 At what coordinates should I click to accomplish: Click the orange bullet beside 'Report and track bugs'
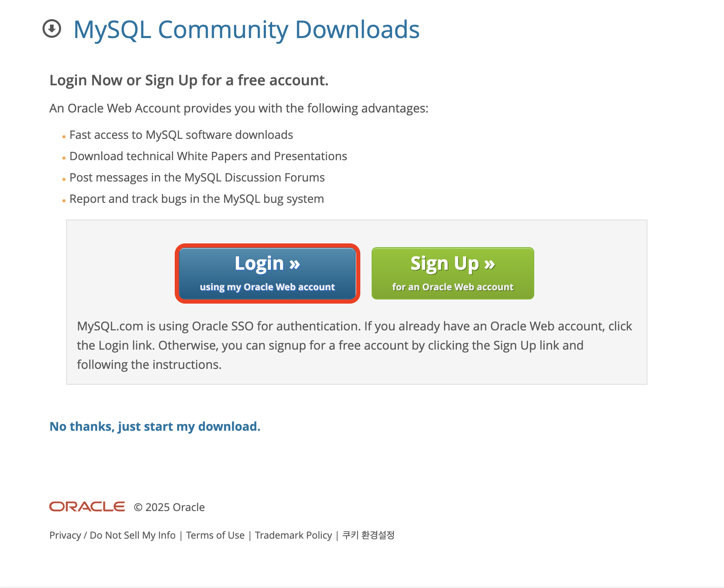point(64,201)
